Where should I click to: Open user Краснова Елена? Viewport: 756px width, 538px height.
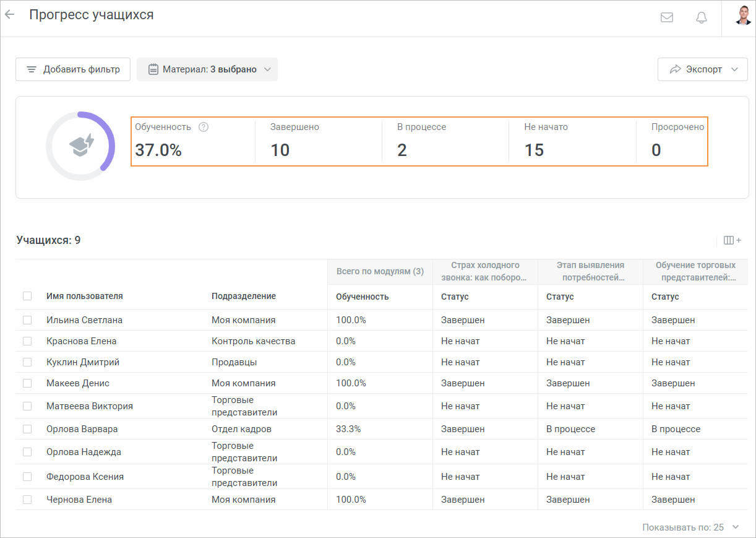pos(81,341)
